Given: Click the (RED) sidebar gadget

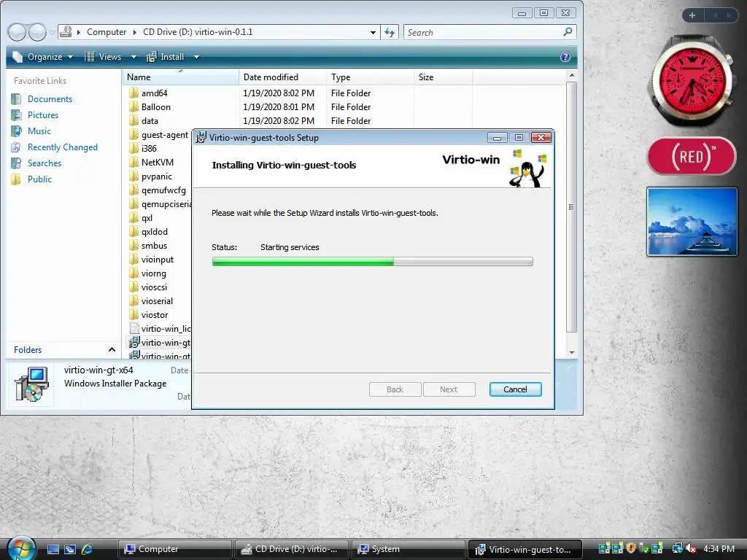Looking at the screenshot, I should point(692,156).
